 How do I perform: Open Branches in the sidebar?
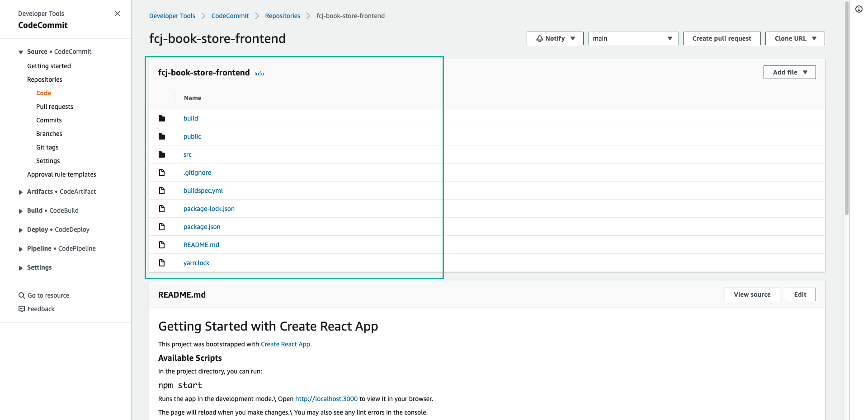49,134
